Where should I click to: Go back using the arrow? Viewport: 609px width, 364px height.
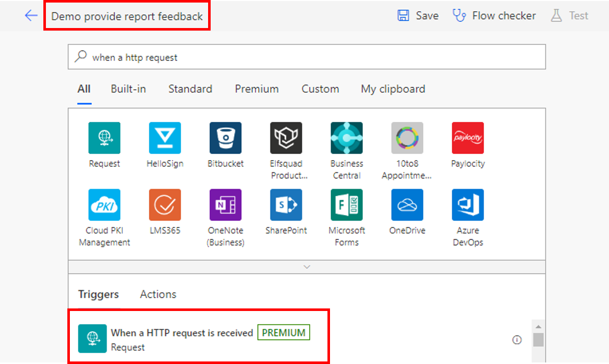31,16
